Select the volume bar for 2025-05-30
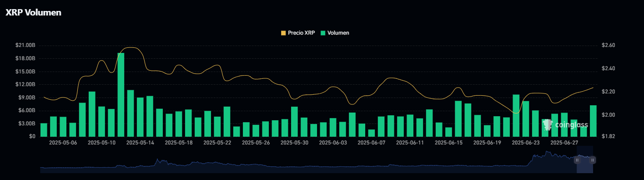The width and height of the screenshot is (644, 180). tap(294, 121)
